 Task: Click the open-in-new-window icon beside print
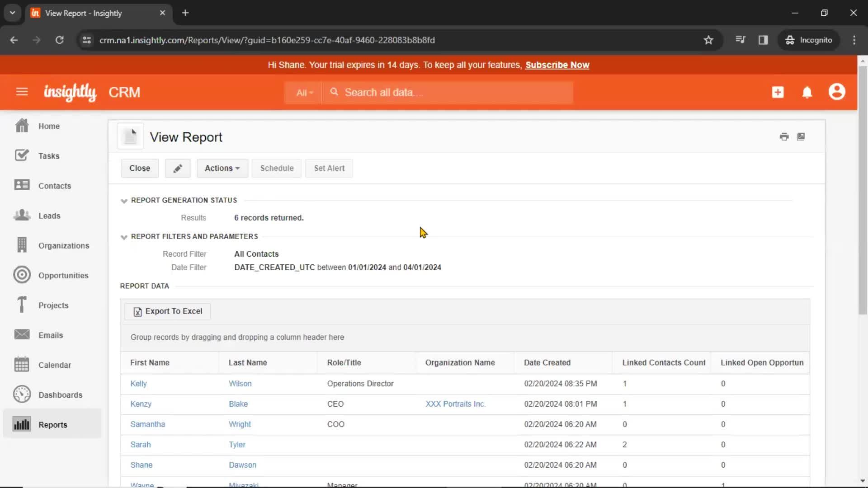[801, 136]
